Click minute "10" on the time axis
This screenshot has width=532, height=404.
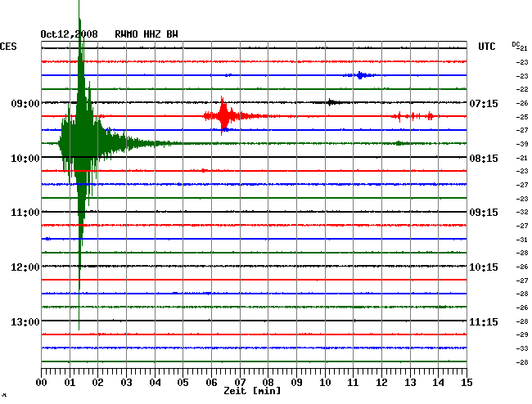click(x=325, y=383)
